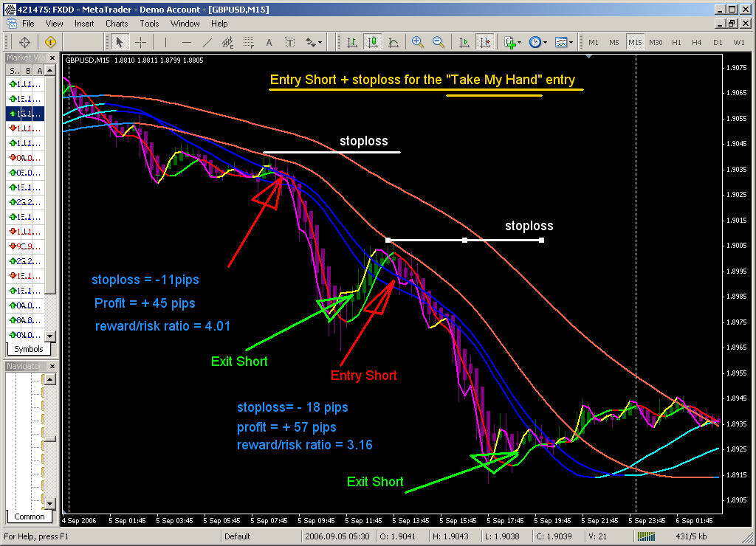Click the round target icon in toolbar
Image resolution: width=756 pixels, height=546 pixels.
(x=24, y=42)
